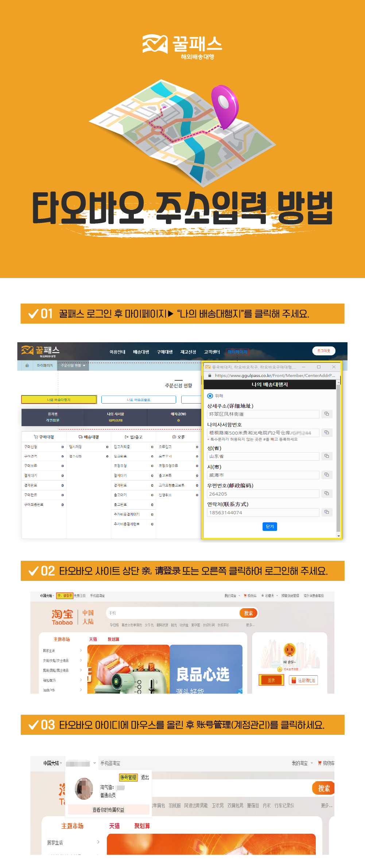Screen dimensions: 365x868
Task: Copy the 우편번호 postal code
Action: click(x=327, y=493)
